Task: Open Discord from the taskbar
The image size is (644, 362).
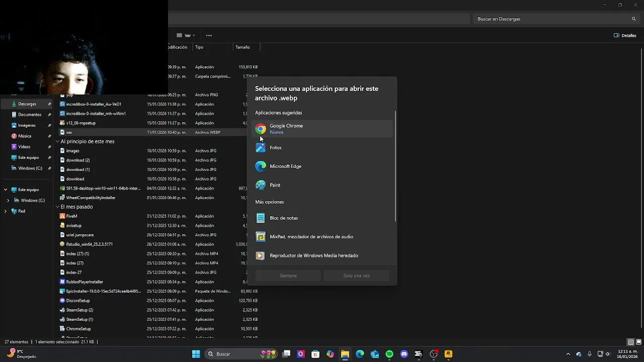Action: pyautogui.click(x=404, y=354)
